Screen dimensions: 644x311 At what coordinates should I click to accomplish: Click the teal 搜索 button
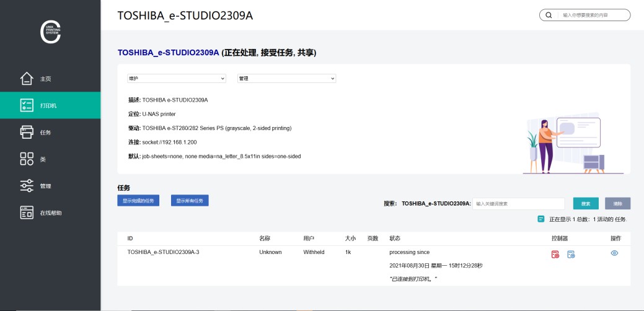[586, 203]
